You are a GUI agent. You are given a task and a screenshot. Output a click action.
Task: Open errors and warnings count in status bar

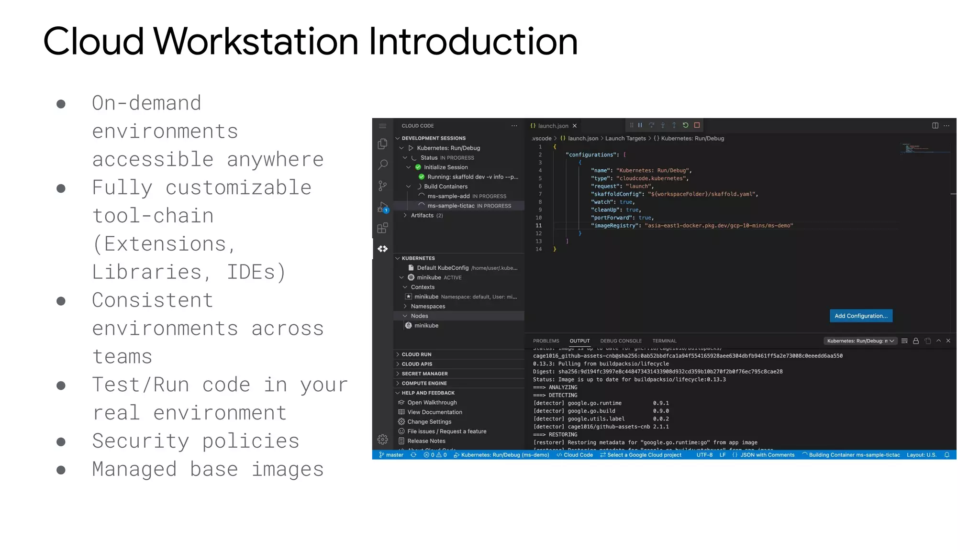coord(435,455)
